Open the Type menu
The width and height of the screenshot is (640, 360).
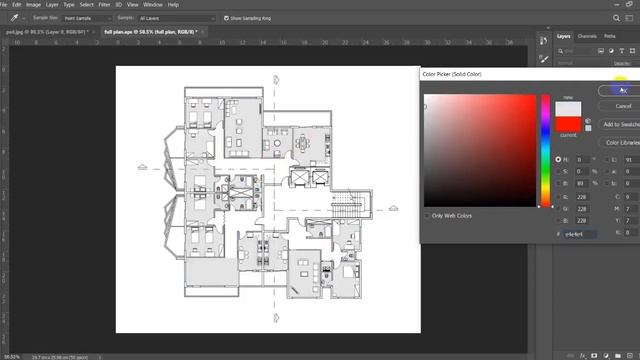[x=69, y=4]
